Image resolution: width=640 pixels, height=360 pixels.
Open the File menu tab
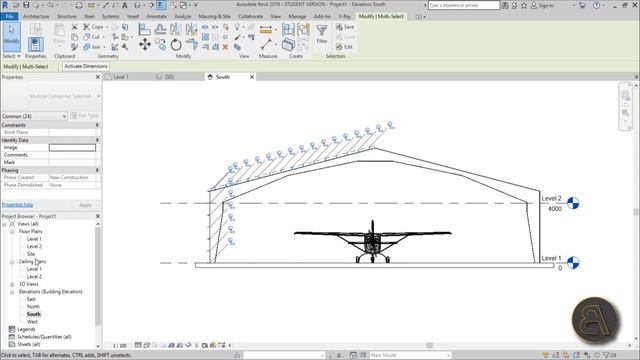click(x=9, y=16)
